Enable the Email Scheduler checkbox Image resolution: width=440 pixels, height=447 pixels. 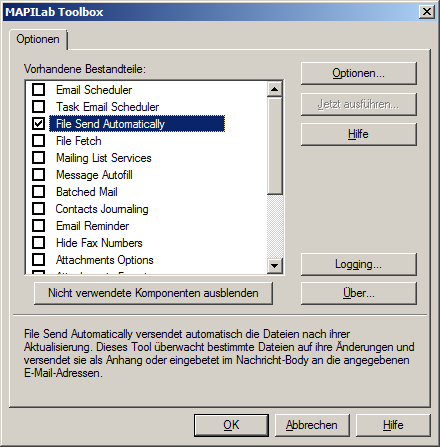click(x=38, y=90)
